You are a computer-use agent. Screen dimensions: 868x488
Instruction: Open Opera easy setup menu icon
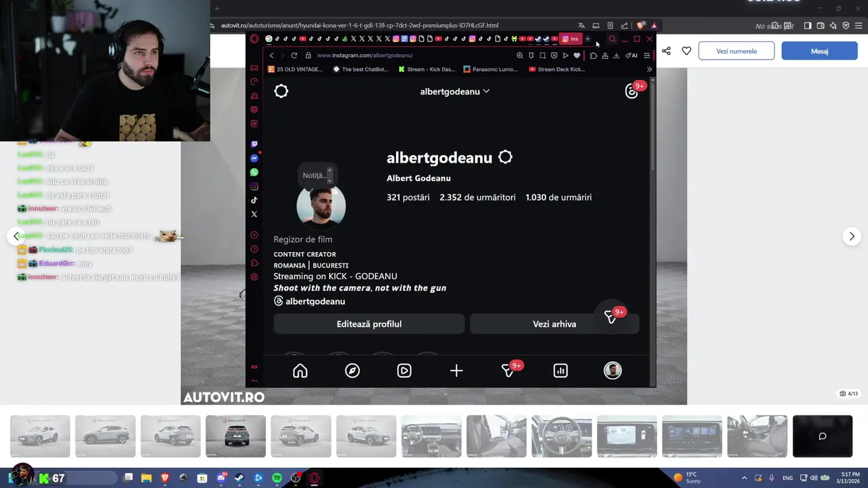646,56
